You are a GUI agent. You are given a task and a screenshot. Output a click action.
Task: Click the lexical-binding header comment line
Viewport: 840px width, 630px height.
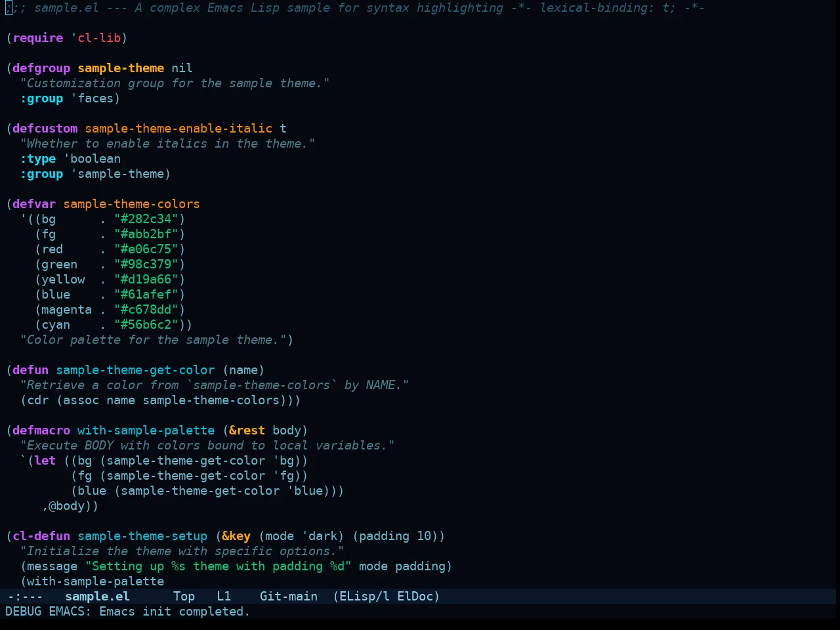coord(355,8)
